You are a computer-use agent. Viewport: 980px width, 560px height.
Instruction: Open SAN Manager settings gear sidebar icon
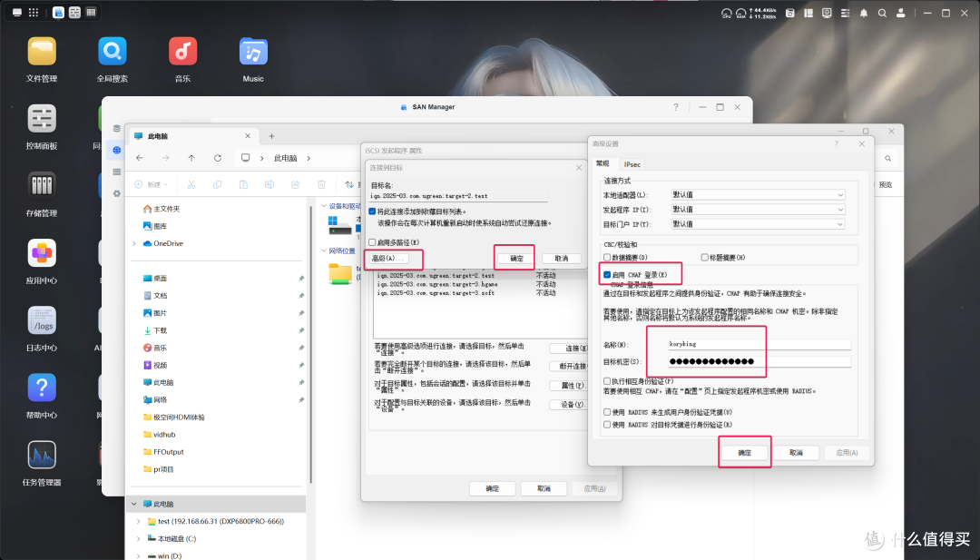pyautogui.click(x=116, y=193)
